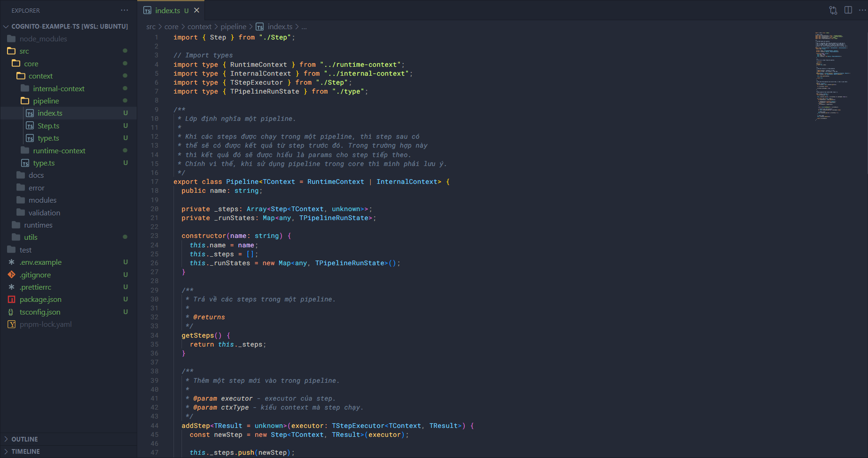Open the Explorer more actions ellipsis
Image resolution: width=868 pixels, height=458 pixels.
(124, 10)
